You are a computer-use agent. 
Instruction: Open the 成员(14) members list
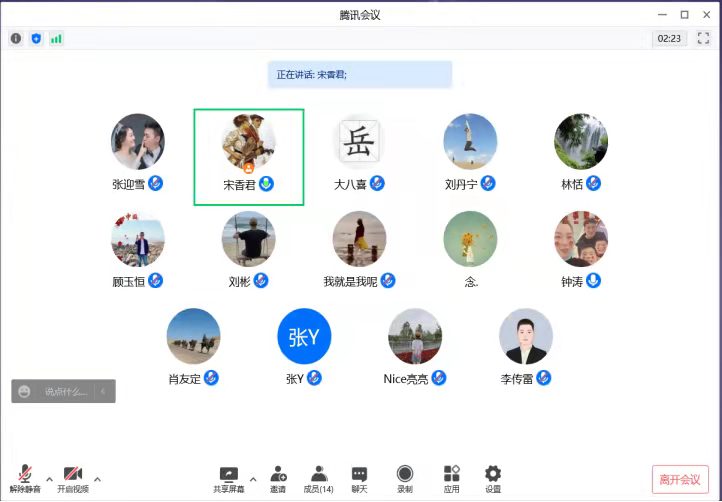point(318,475)
